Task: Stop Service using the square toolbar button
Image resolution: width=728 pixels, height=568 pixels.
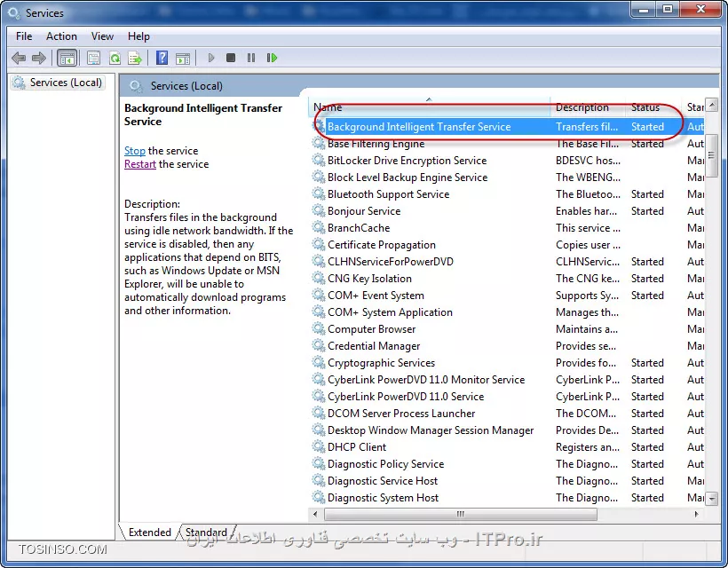Action: pyautogui.click(x=231, y=58)
